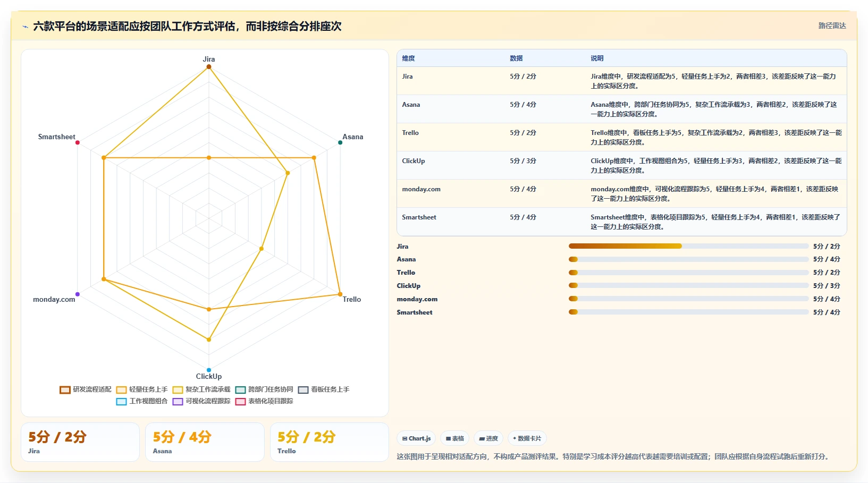868x483 pixels.
Task: Open the Asana 5分 / 4分 data card
Action: point(205,442)
